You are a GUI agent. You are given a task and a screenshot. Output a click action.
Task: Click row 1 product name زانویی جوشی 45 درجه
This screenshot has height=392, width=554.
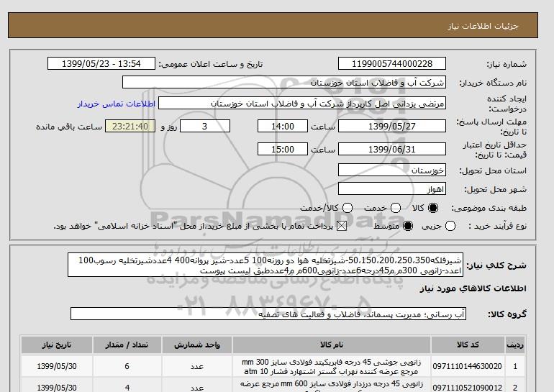tap(332, 367)
